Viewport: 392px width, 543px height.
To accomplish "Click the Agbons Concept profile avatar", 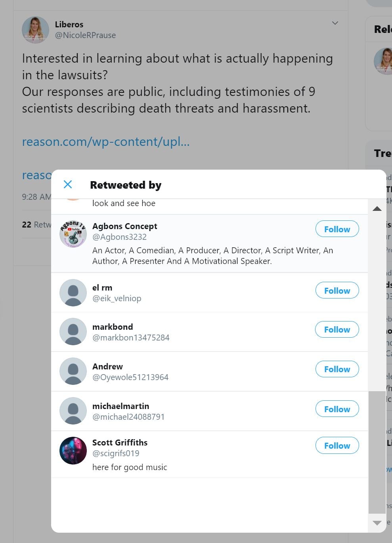I will [x=73, y=234].
